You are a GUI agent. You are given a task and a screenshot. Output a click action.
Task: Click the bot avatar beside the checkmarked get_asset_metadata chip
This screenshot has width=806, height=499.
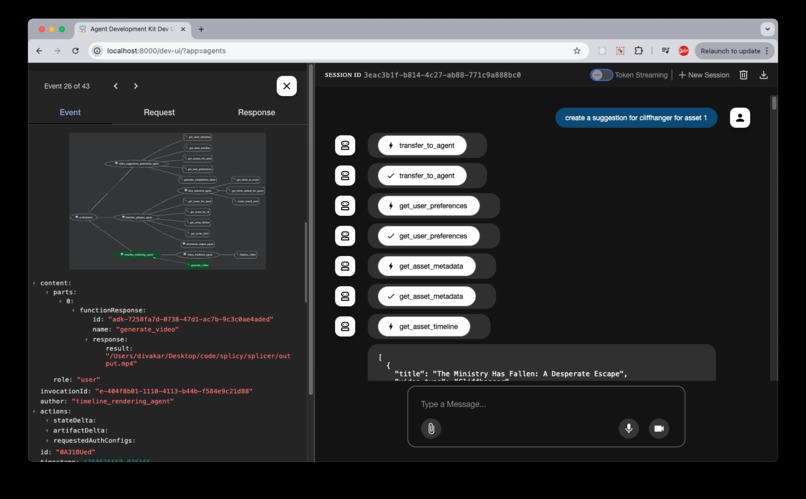point(345,297)
